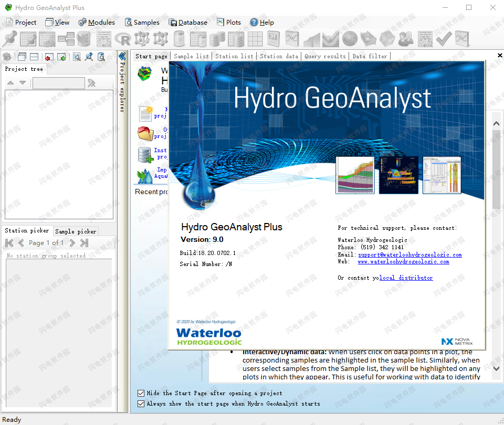The height and width of the screenshot is (425, 504).
Task: Click the globe map toolbar icon
Action: point(350,39)
